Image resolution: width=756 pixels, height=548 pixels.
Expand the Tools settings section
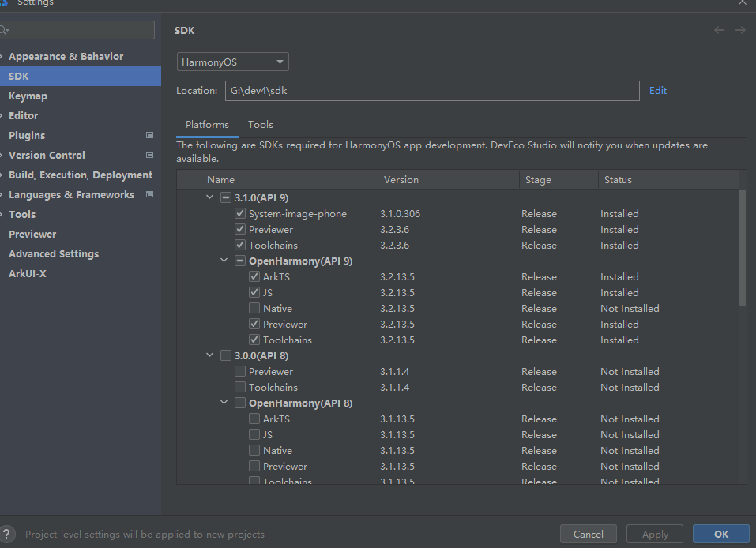pos(2,215)
